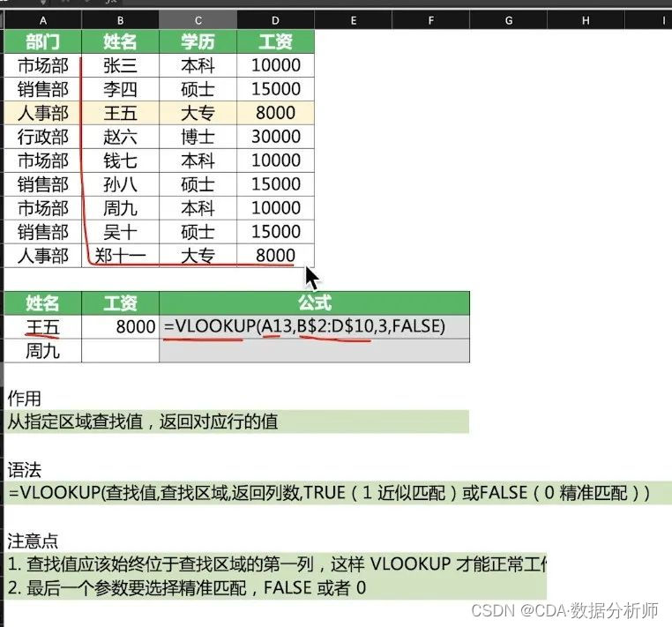672x627 pixels.
Task: Click the 工资 header in column D
Action: (275, 41)
